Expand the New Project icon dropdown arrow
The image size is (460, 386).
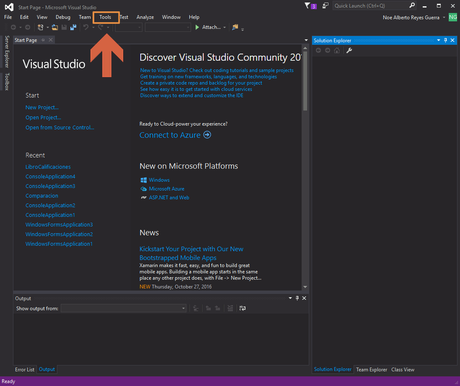click(x=47, y=27)
